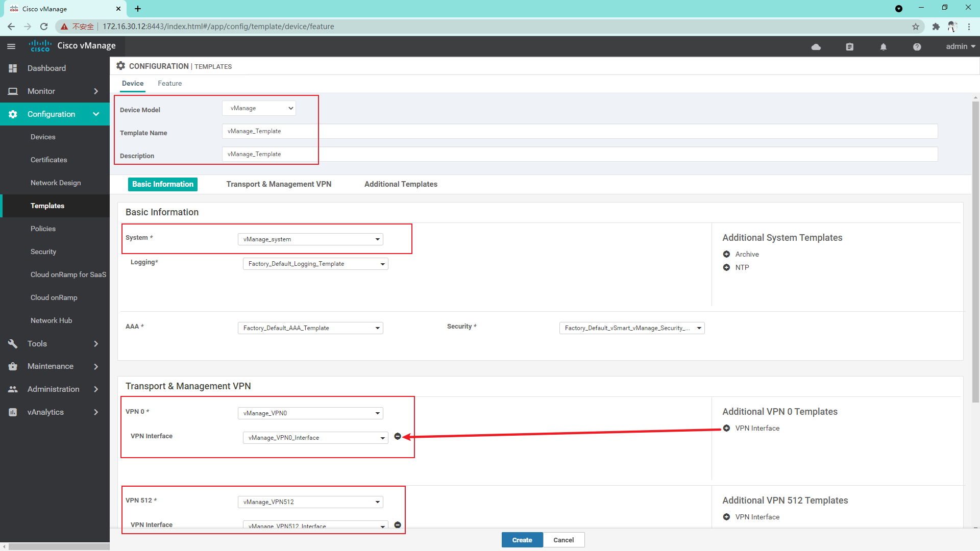Click the Tools wrench icon
Viewport: 980px width, 551px height.
pyautogui.click(x=13, y=343)
